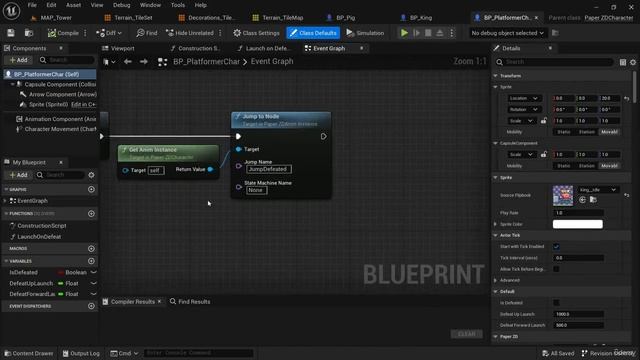Image resolution: width=640 pixels, height=360 pixels.
Task: Click the white Sprite Color swatch
Action: pyautogui.click(x=578, y=224)
